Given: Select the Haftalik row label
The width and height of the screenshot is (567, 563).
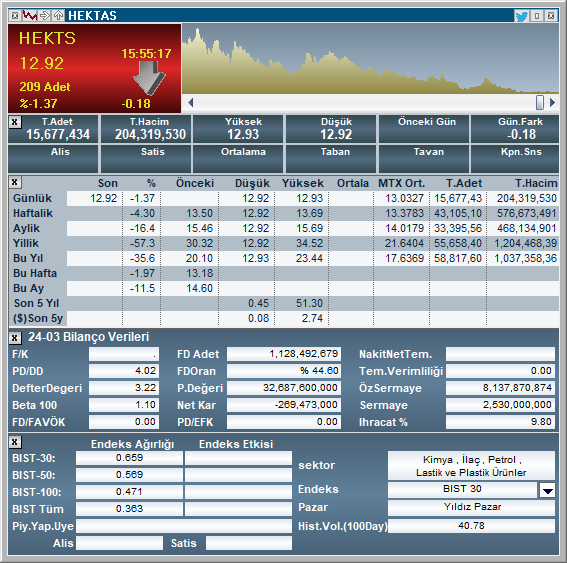Looking at the screenshot, I should tap(33, 213).
